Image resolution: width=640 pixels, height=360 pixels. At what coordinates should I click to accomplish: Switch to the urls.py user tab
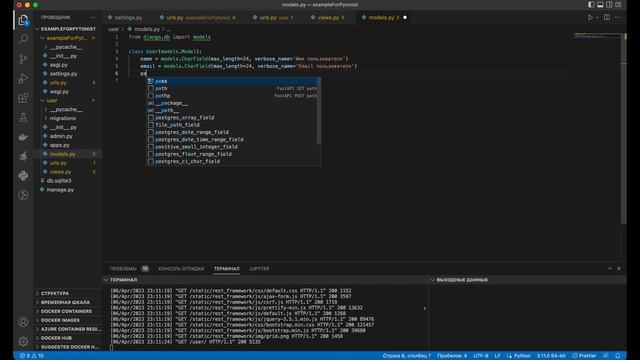pos(276,18)
